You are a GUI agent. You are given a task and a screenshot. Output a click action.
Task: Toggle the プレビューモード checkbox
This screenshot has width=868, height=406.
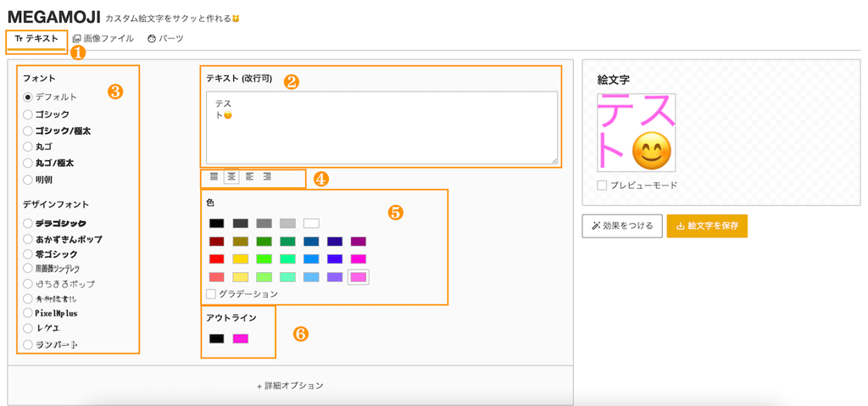click(x=602, y=186)
